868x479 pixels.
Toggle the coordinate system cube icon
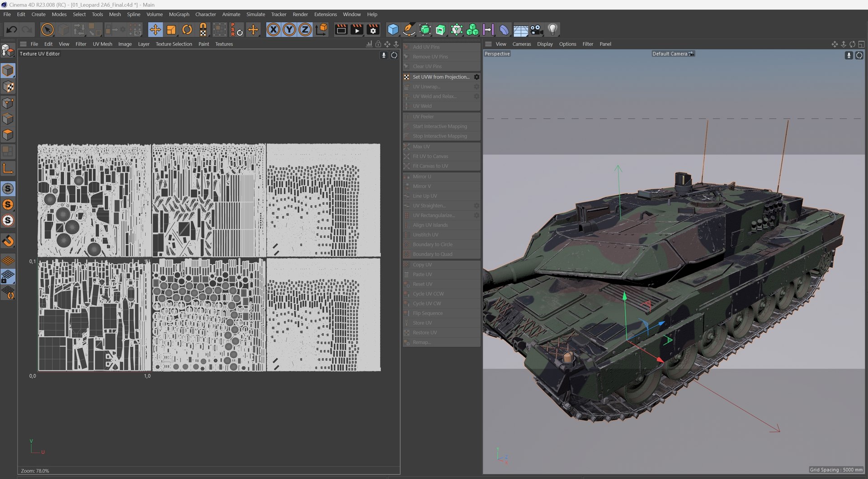tap(321, 30)
